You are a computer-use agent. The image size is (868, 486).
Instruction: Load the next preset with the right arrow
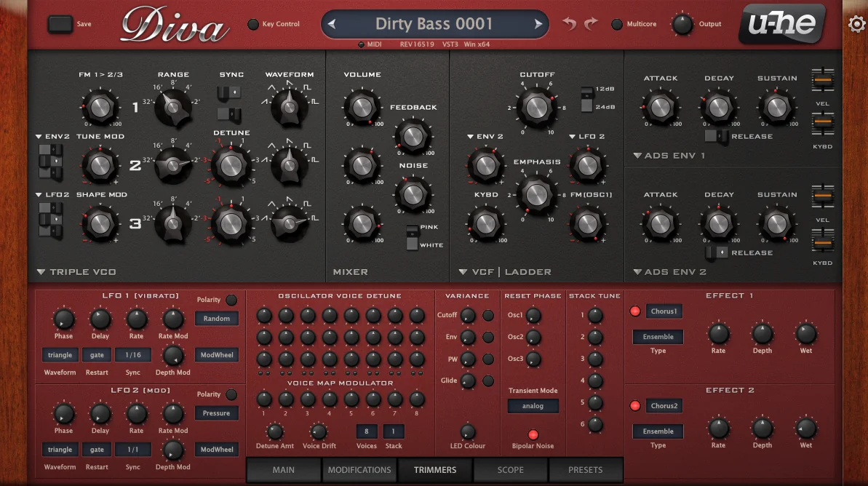pos(538,23)
